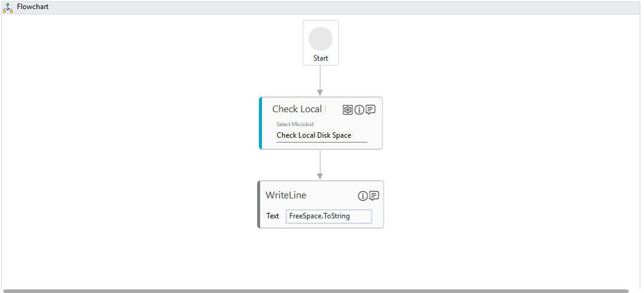Select the WriteLine activity title
This screenshot has width=644, height=293.
(x=286, y=195)
